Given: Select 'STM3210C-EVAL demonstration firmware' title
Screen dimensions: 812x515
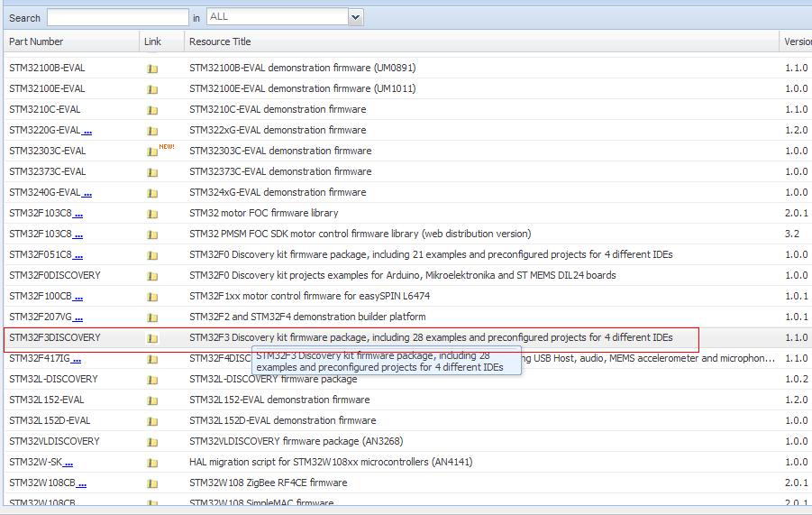Looking at the screenshot, I should click(x=278, y=109).
